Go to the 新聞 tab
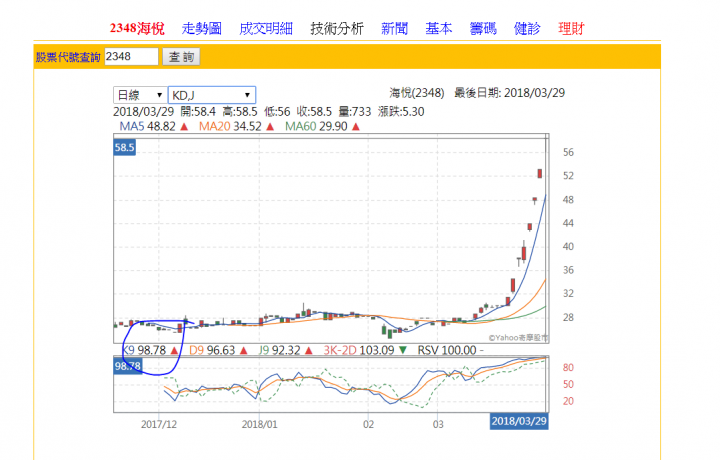Viewport: 720px width, 460px height. click(x=394, y=28)
